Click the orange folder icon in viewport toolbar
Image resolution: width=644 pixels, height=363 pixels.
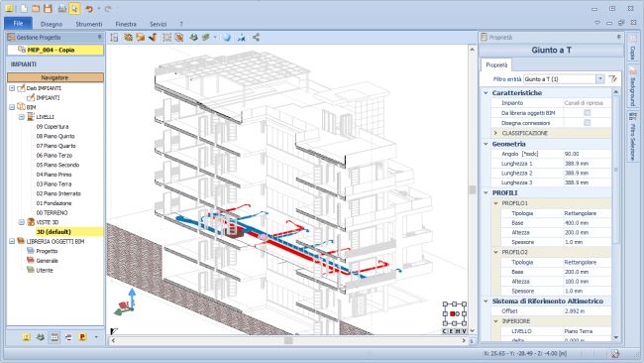[x=141, y=38]
